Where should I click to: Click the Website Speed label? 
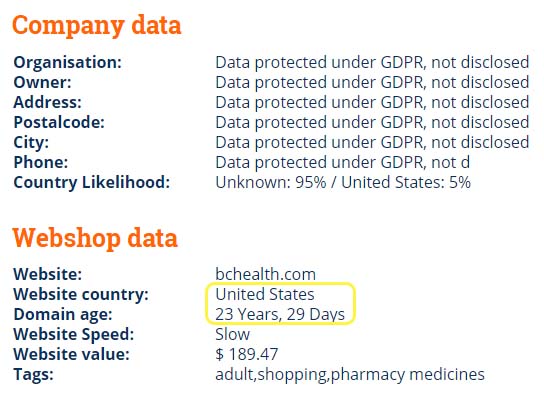point(74,334)
